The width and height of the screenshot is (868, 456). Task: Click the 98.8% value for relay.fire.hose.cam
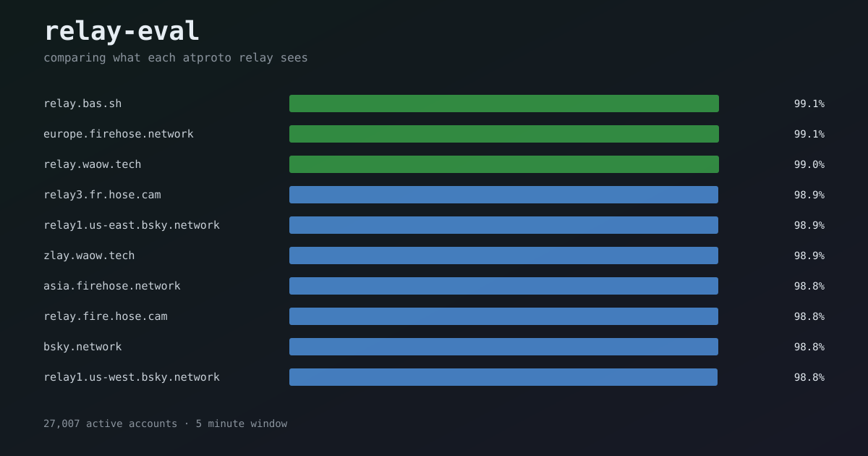809,316
